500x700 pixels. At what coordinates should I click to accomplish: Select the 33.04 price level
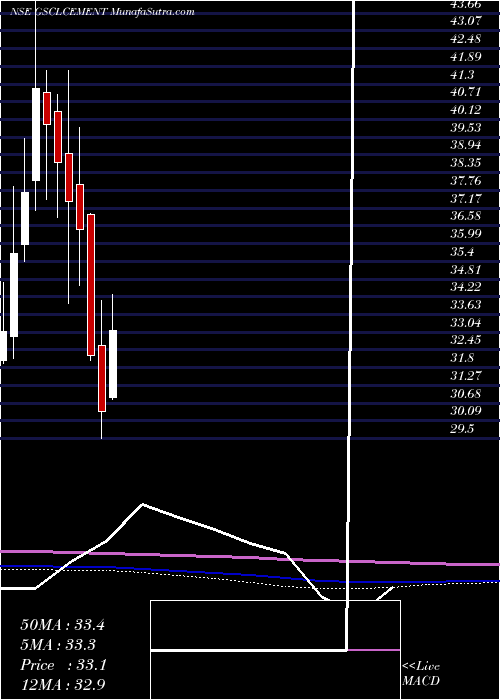click(465, 322)
